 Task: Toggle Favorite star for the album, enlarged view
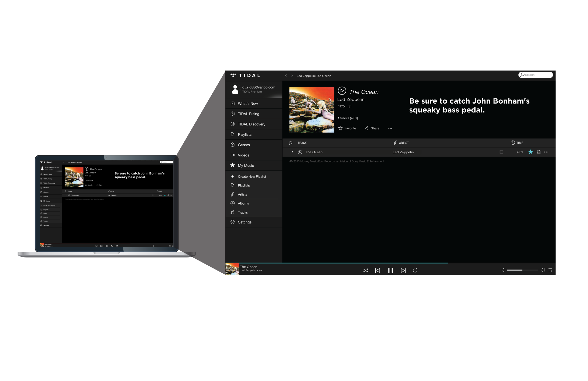click(340, 128)
